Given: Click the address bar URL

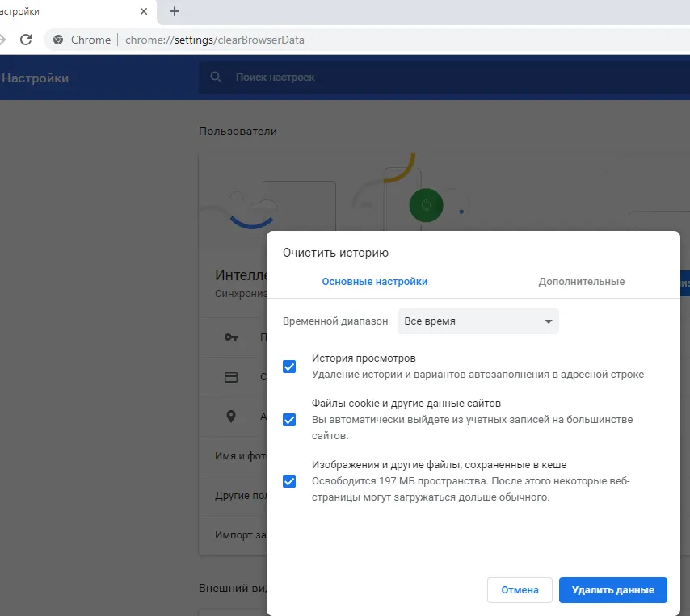Looking at the screenshot, I should click(215, 40).
